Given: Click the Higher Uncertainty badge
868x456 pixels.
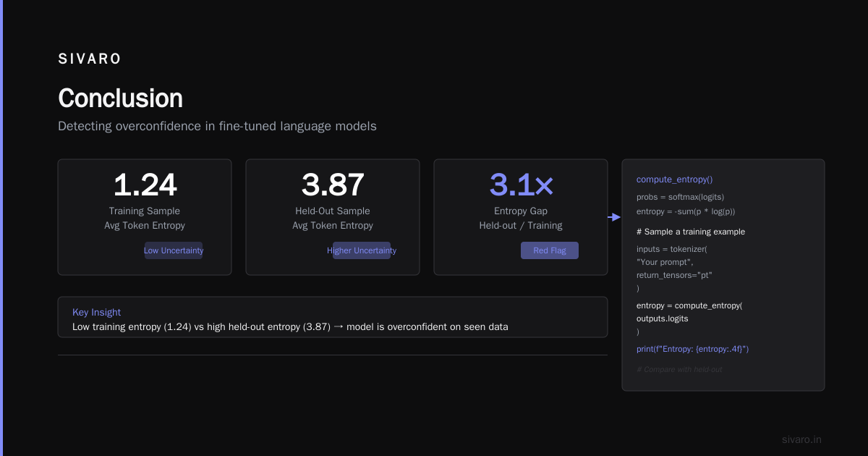Looking at the screenshot, I should [x=362, y=250].
